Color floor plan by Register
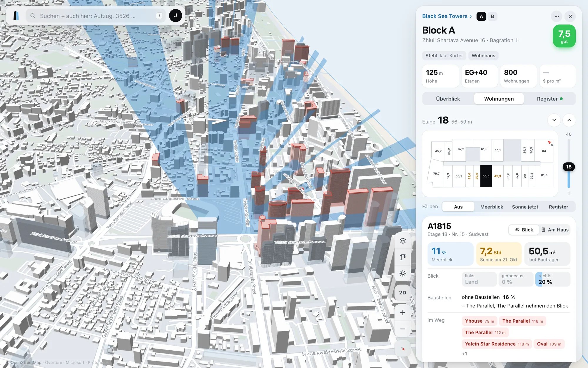This screenshot has width=588, height=368. 558,207
